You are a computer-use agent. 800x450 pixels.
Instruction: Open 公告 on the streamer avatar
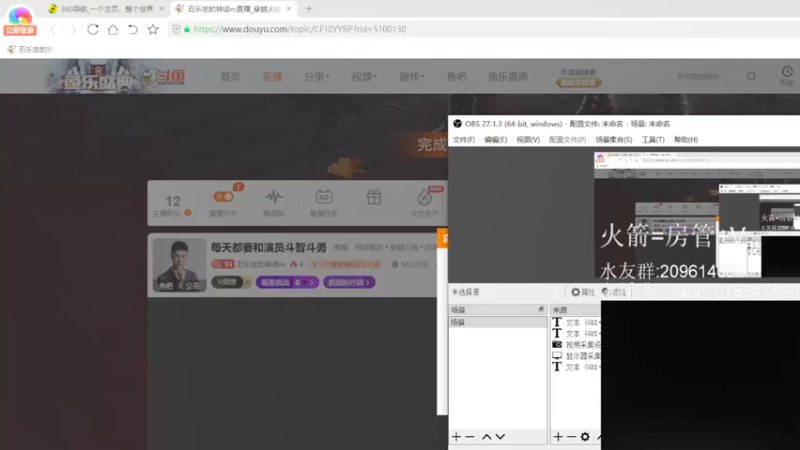pos(192,286)
